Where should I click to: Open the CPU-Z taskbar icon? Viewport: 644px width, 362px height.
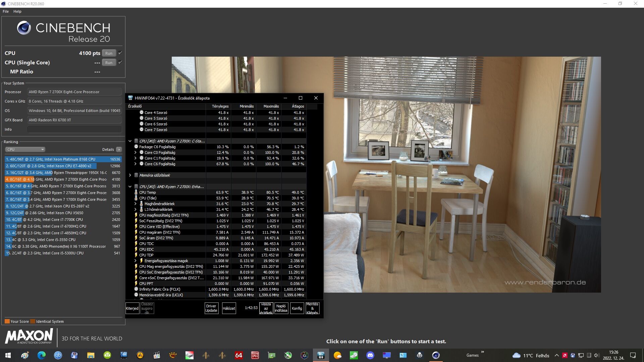pos(255,355)
